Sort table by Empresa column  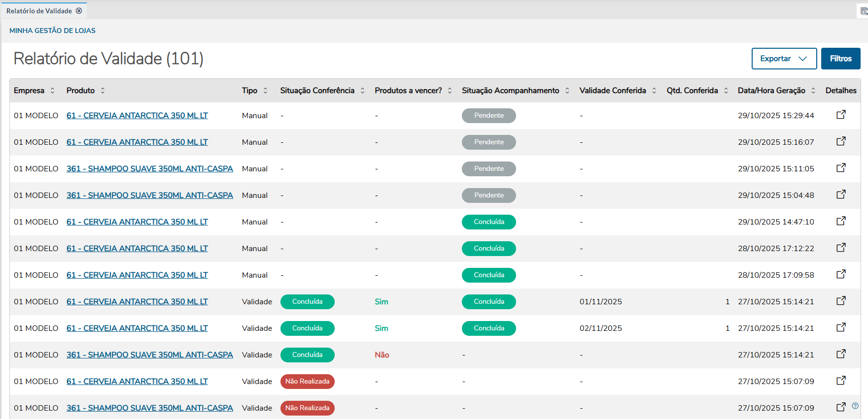[52, 91]
